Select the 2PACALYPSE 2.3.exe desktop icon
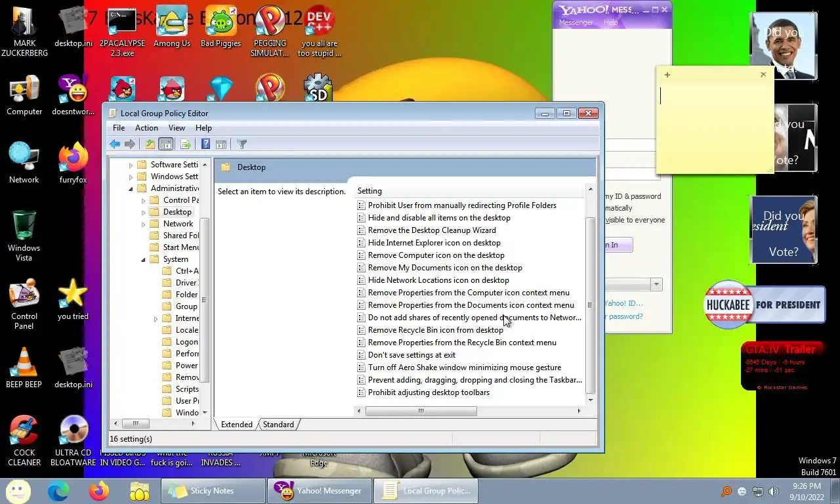 point(122,31)
